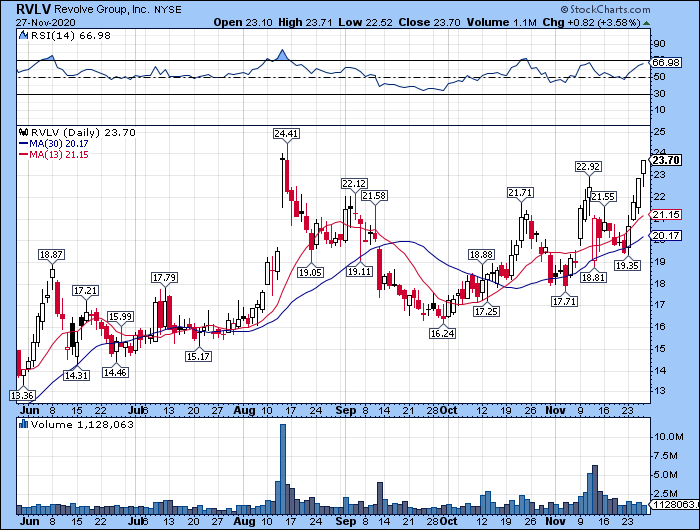Click the 19.11 low price annotation
The width and height of the screenshot is (700, 530).
(x=359, y=271)
